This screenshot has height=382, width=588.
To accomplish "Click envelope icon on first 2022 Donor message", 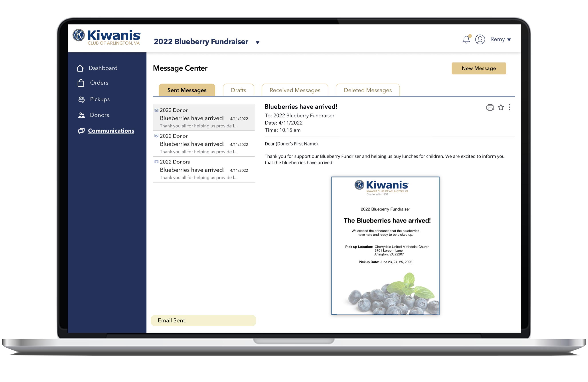I will pyautogui.click(x=156, y=110).
